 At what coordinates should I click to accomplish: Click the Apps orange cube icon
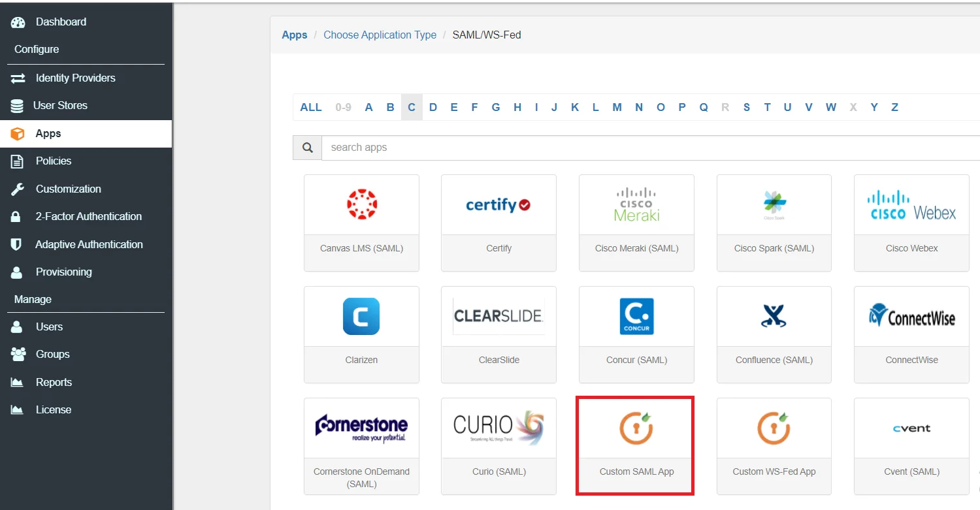18,134
